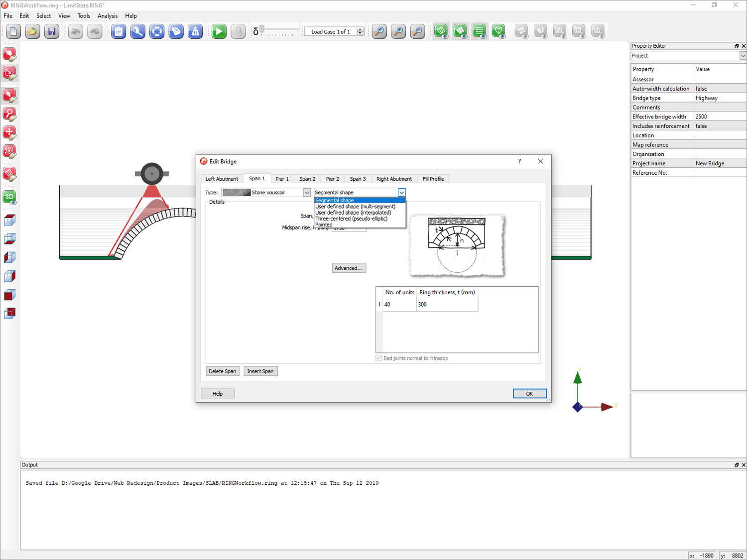Select Pointed from the arch shape list
This screenshot has height=560, width=747.
point(324,224)
